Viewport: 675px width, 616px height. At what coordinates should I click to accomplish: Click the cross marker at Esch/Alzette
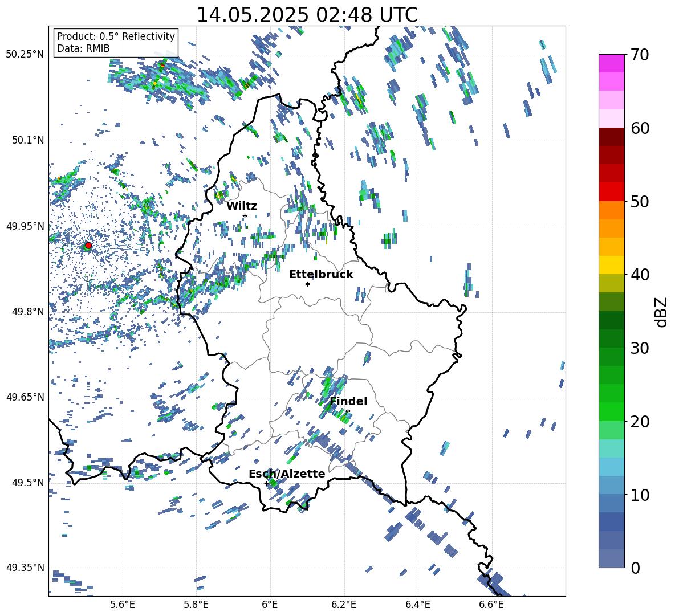266,483
